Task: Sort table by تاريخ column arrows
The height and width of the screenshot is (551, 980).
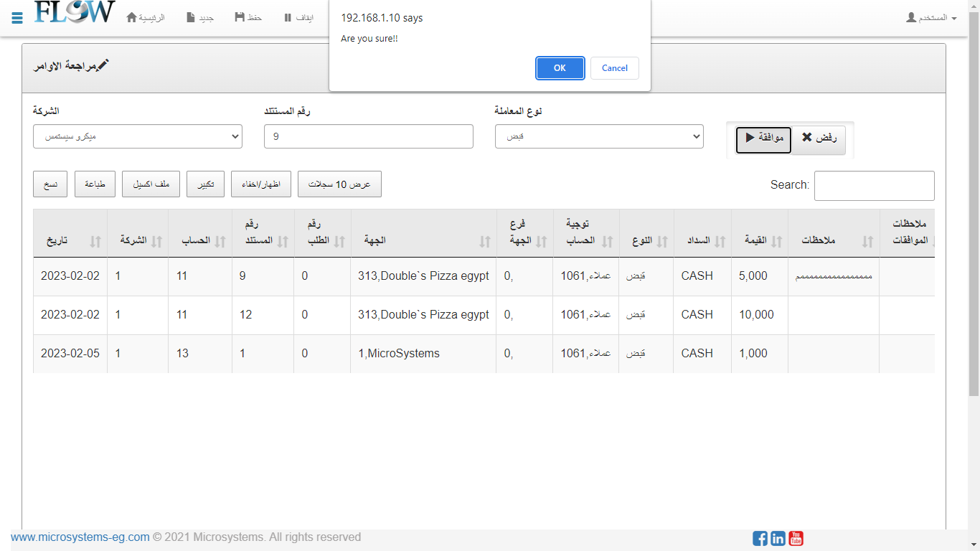Action: pyautogui.click(x=95, y=241)
